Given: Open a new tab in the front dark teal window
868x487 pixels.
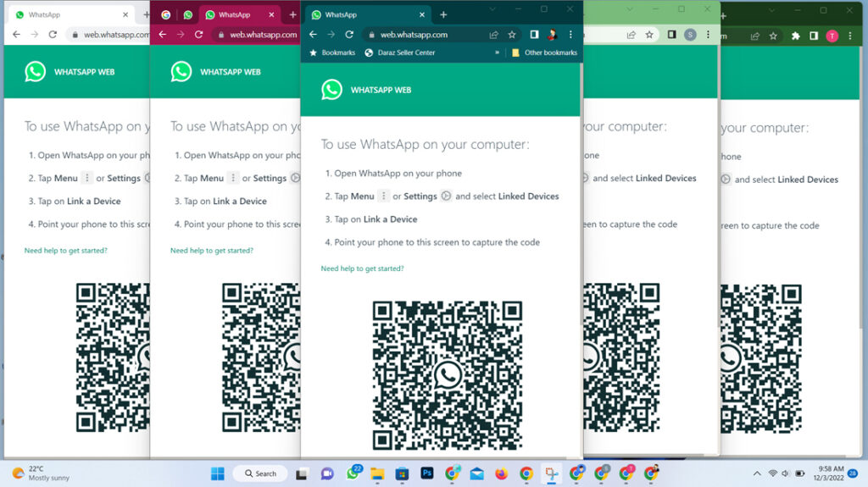Looking at the screenshot, I should [x=443, y=15].
